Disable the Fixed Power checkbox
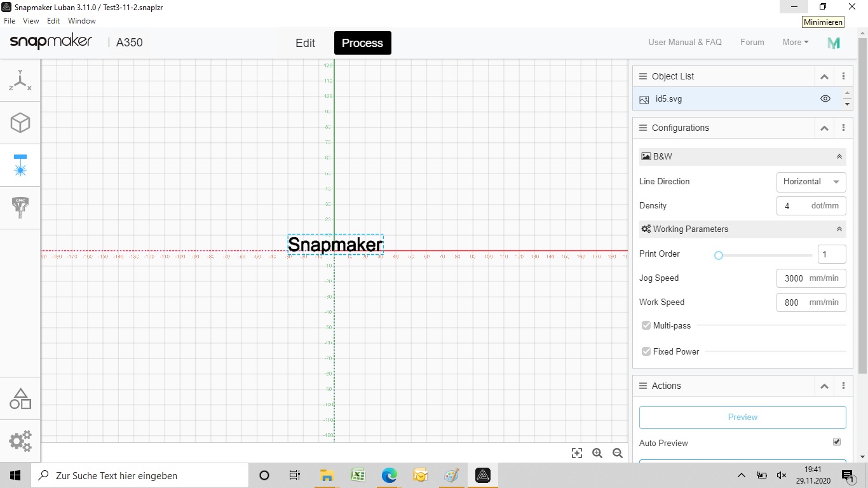Image resolution: width=868 pixels, height=488 pixels. pyautogui.click(x=646, y=351)
